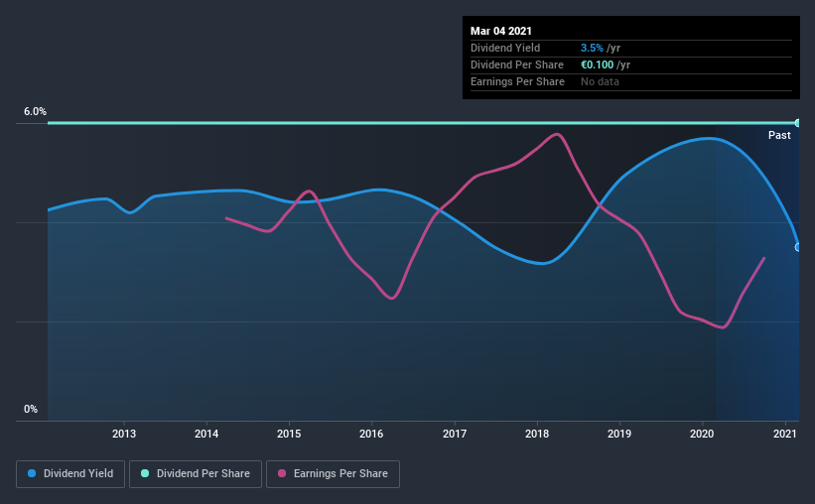This screenshot has height=504, width=815.
Task: Click the Mar 04 2021 tooltip header
Action: click(x=501, y=31)
